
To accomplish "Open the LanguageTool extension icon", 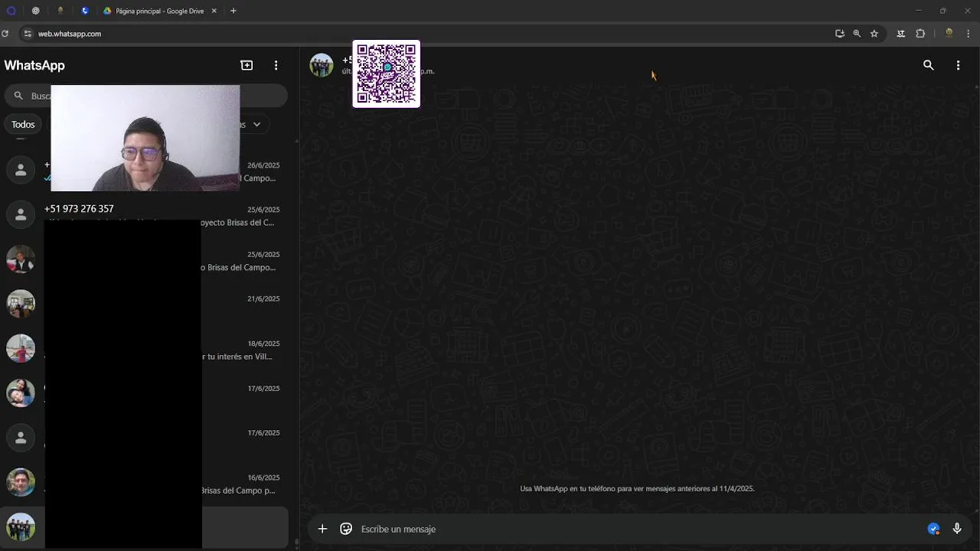I will coord(901,34).
